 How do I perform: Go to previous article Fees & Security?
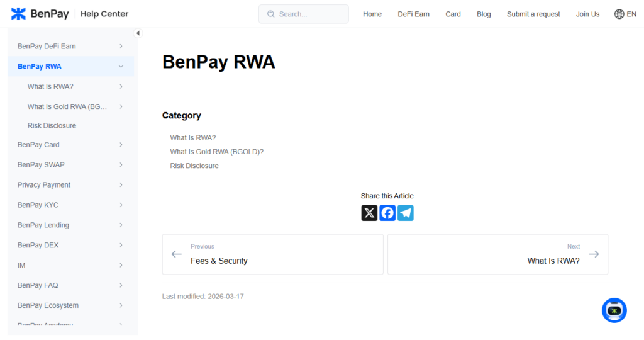[x=272, y=254]
